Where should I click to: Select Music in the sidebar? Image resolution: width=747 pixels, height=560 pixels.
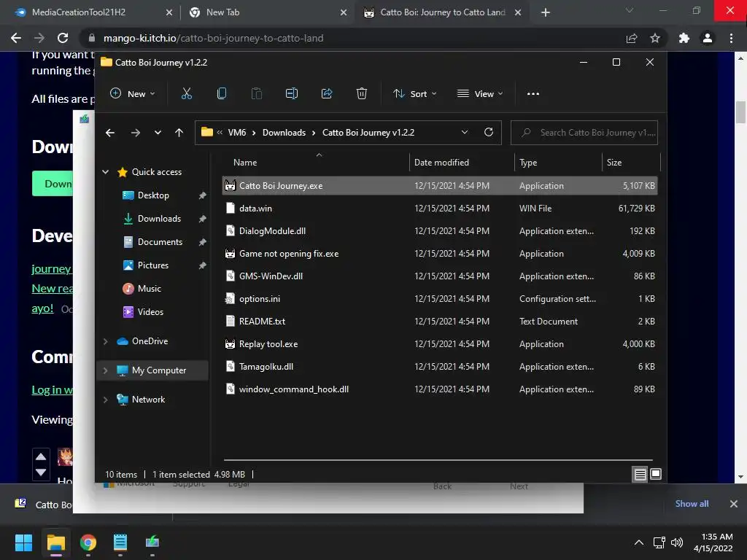tap(149, 289)
